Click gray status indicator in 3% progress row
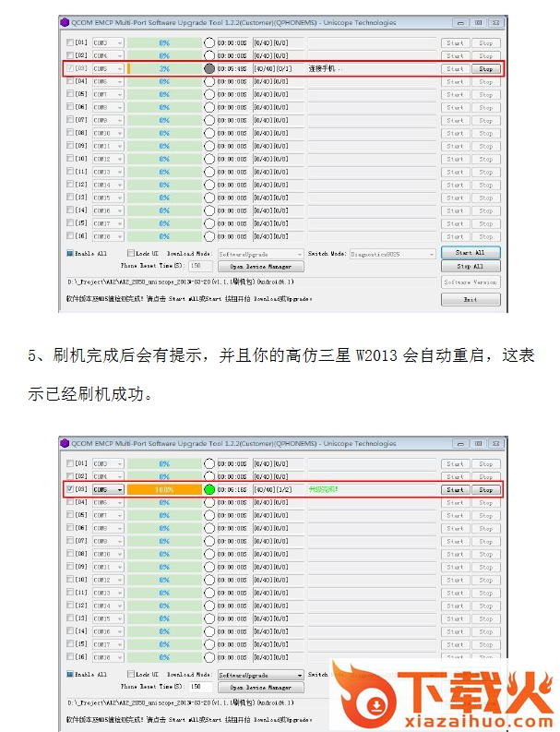The image size is (560, 732). 209,68
